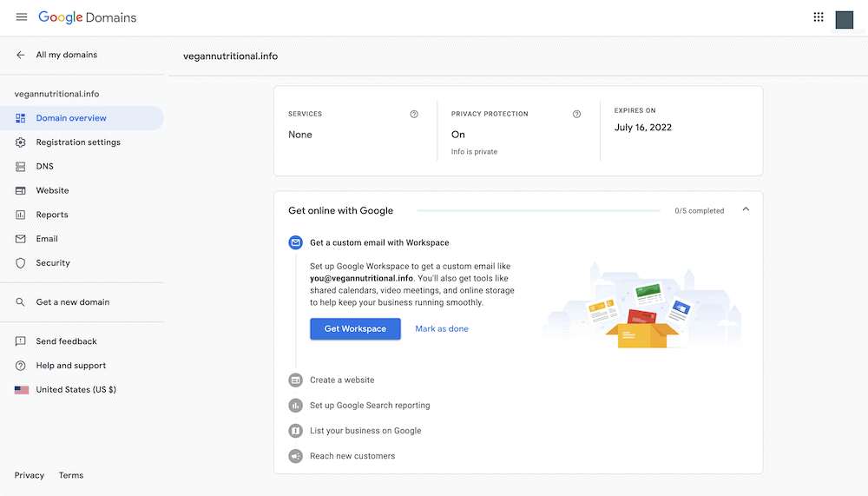The width and height of the screenshot is (868, 496).
Task: Click the Security shield icon
Action: [21, 262]
